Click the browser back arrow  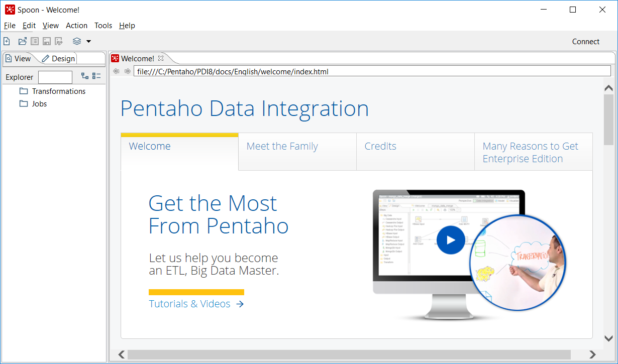(x=117, y=71)
